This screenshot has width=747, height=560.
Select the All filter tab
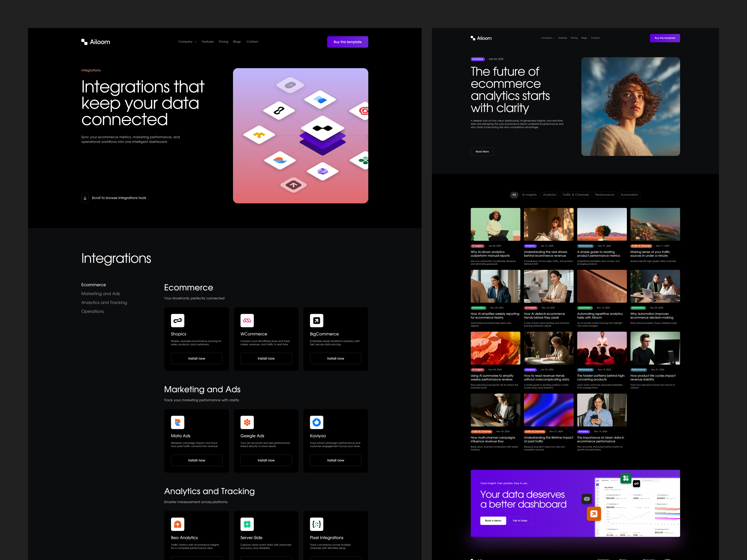[x=514, y=195]
